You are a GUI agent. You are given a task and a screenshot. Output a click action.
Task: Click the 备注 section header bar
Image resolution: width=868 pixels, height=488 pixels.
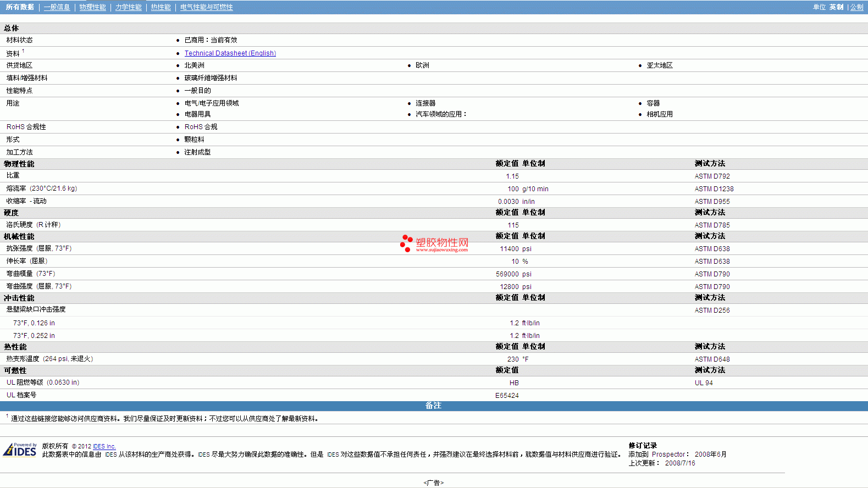pos(434,406)
